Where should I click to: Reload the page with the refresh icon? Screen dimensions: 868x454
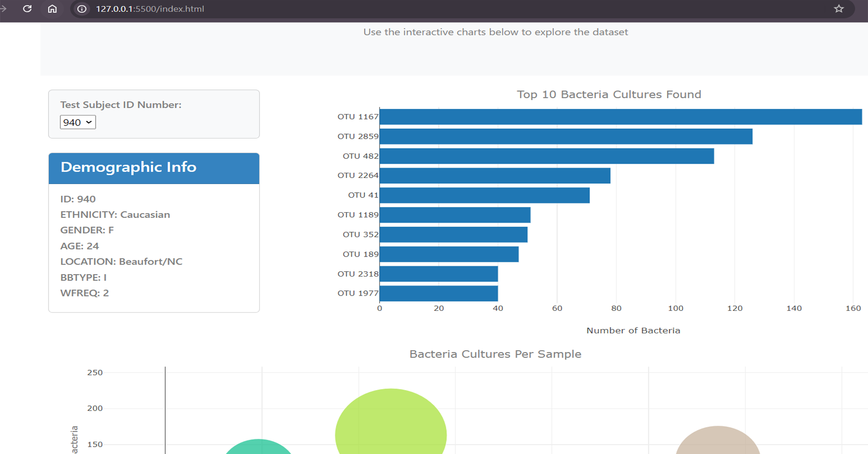coord(27,9)
